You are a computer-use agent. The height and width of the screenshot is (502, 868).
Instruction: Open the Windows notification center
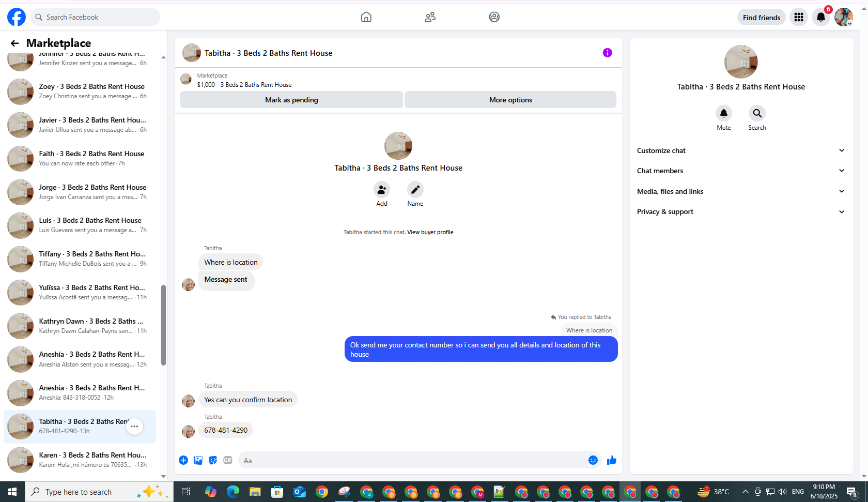pyautogui.click(x=852, y=492)
